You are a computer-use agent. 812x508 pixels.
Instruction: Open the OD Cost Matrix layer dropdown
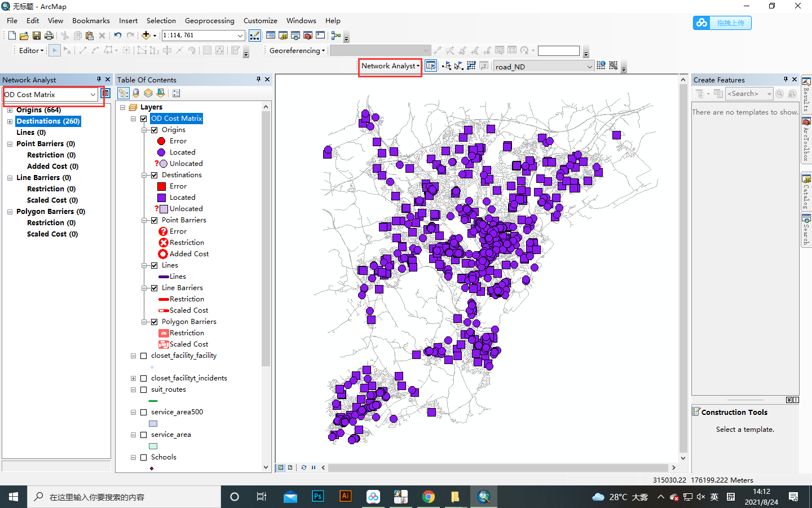[x=91, y=95]
